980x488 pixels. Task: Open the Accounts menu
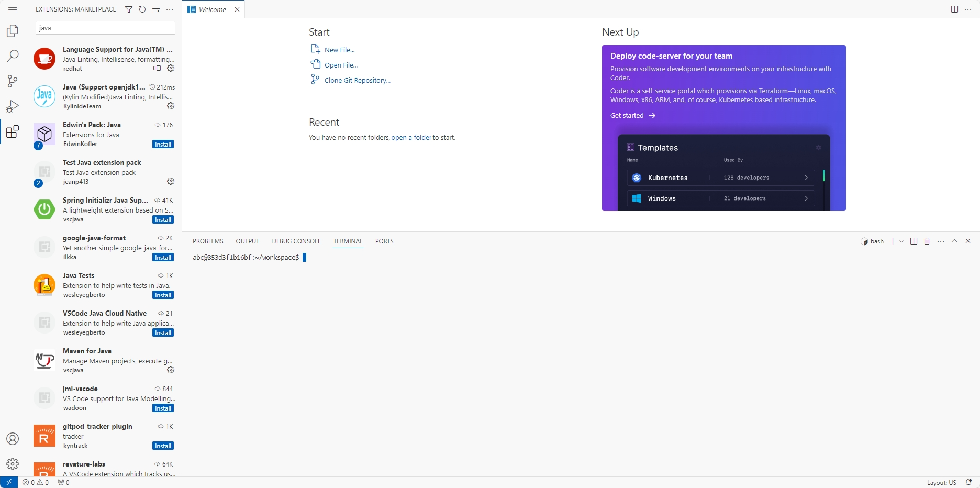click(x=13, y=439)
